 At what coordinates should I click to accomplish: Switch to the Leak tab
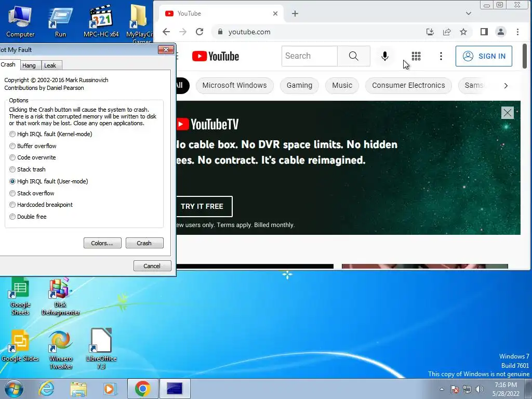click(x=51, y=65)
